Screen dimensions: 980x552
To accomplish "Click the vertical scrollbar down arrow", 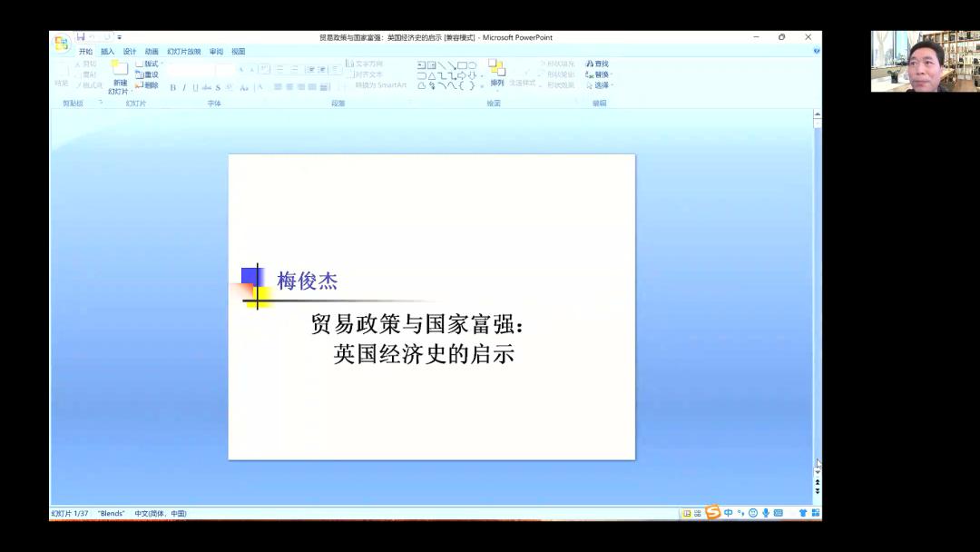I will 817,473.
